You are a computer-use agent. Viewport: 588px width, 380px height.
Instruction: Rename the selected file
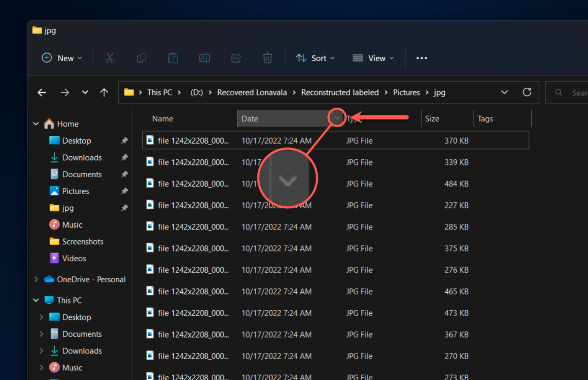coord(204,58)
